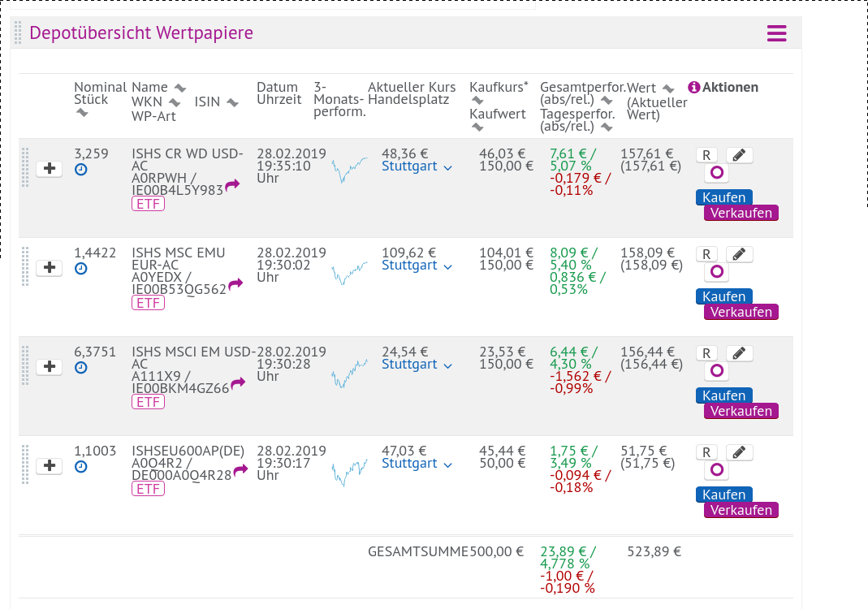Open Stuttgart exchange dropdown for ISHSEU600AP(DE)

[x=417, y=464]
